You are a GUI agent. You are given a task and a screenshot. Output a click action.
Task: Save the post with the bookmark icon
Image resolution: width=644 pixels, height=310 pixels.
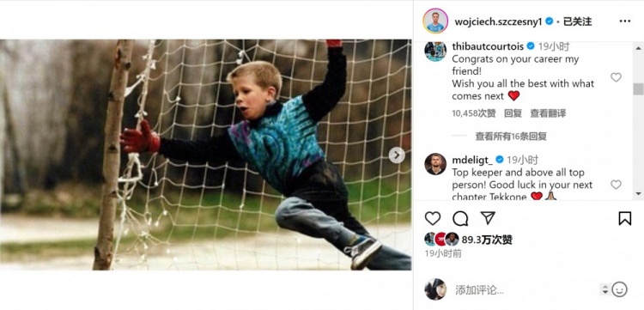[624, 218]
